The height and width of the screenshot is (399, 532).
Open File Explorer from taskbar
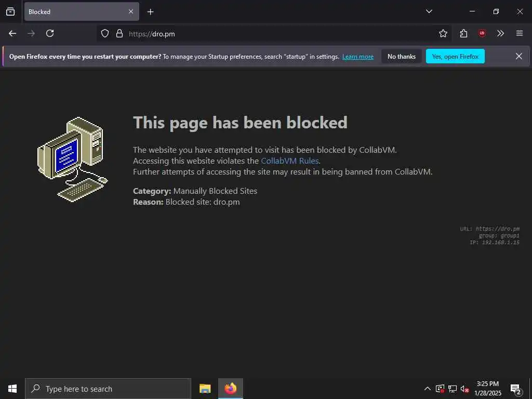[205, 389]
